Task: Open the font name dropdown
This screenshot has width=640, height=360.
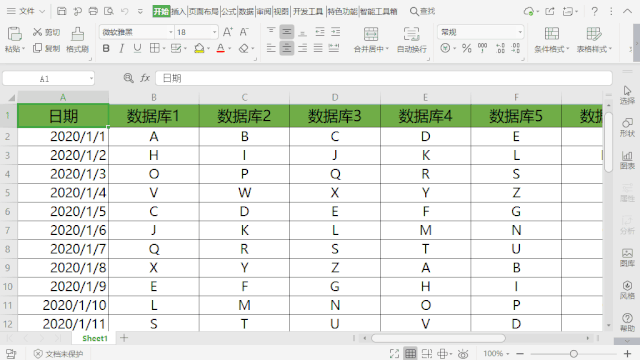Action: pyautogui.click(x=171, y=32)
